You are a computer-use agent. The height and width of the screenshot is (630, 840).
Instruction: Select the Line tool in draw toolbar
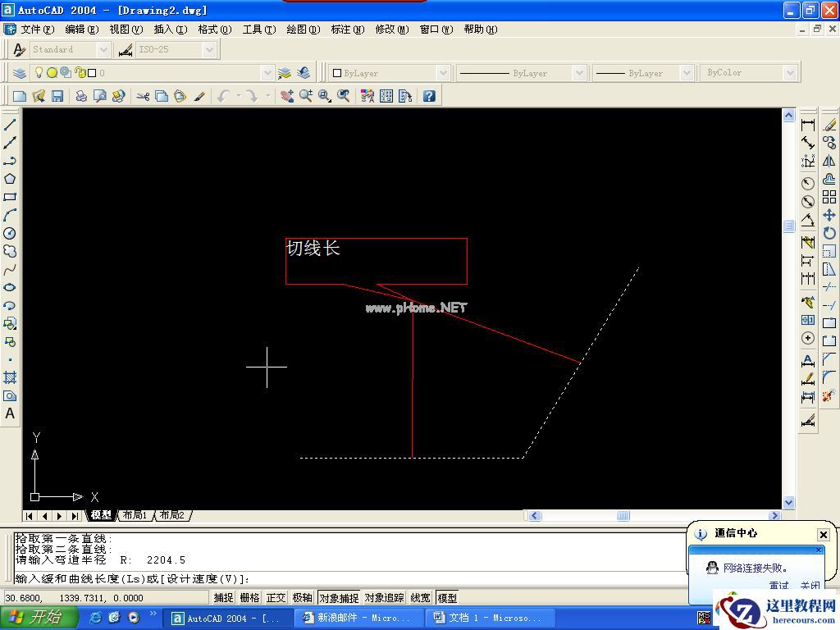(x=10, y=125)
